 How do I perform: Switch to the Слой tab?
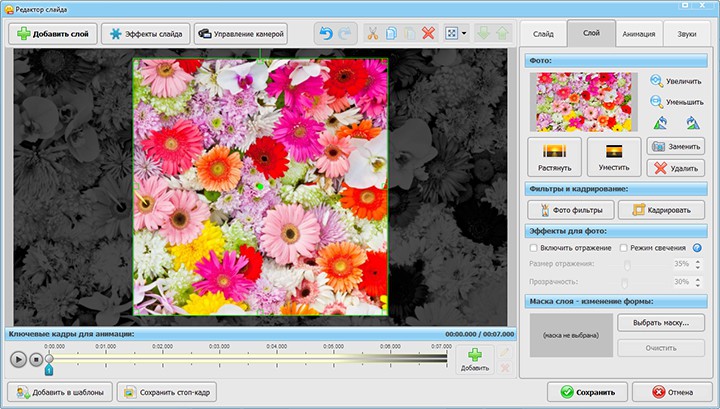pyautogui.click(x=591, y=33)
